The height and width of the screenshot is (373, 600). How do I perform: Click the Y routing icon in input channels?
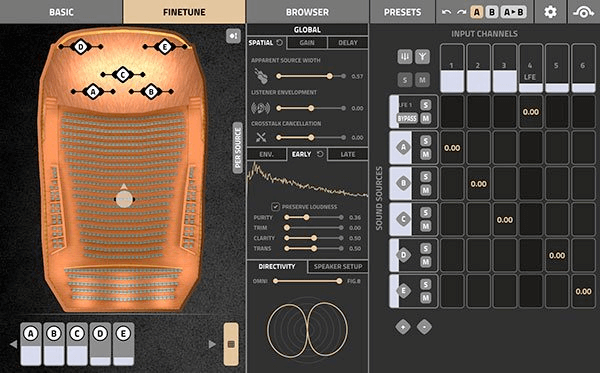coord(422,57)
